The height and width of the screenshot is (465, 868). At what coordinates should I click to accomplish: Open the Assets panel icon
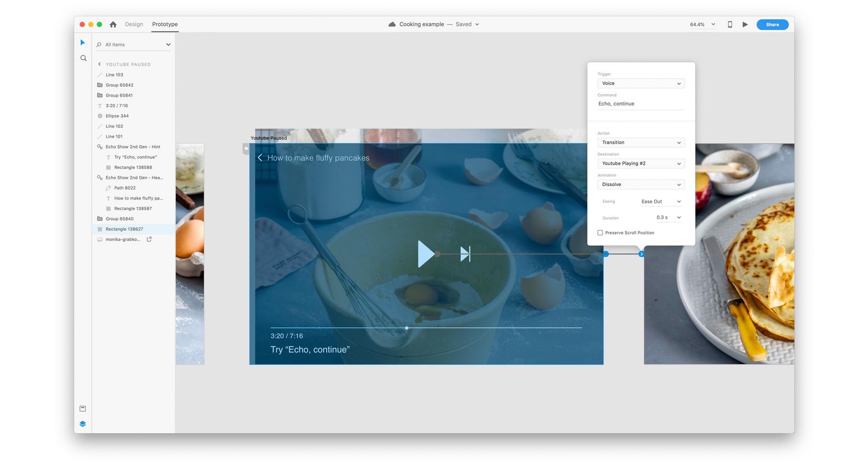pyautogui.click(x=83, y=409)
